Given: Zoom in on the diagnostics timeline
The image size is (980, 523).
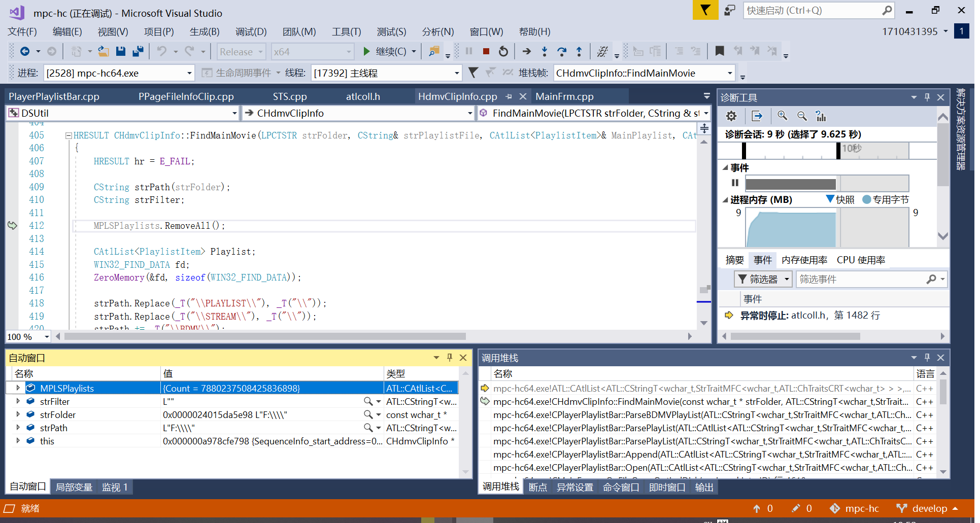Looking at the screenshot, I should coord(782,116).
